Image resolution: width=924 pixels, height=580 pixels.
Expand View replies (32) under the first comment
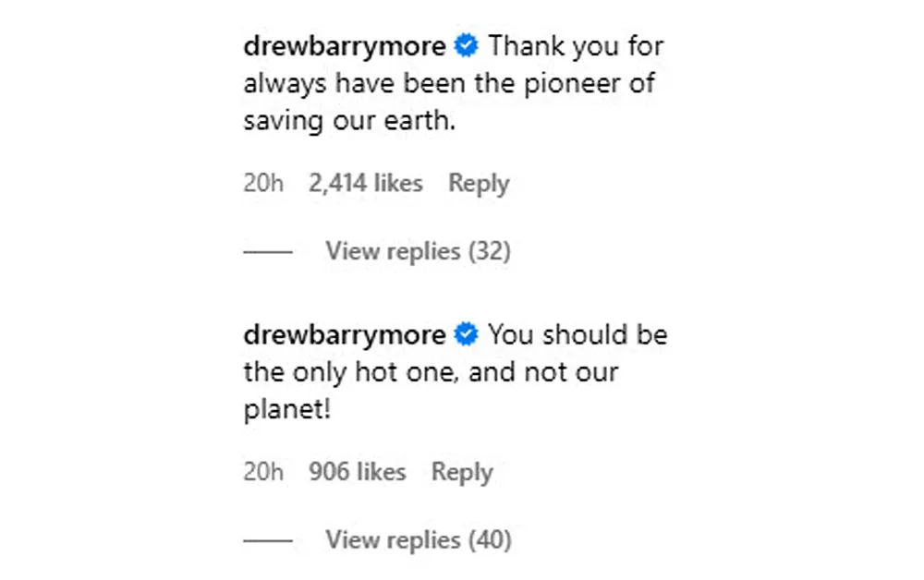click(x=419, y=251)
